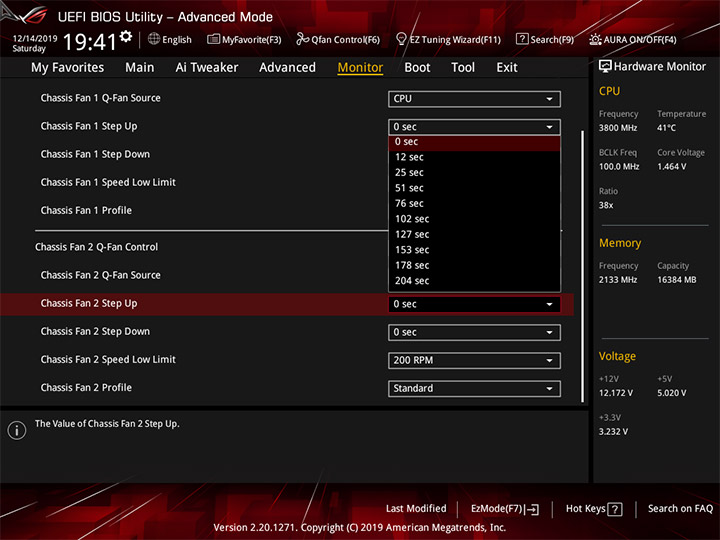This screenshot has width=720, height=540.
Task: Open the Tool tab
Action: click(x=463, y=68)
